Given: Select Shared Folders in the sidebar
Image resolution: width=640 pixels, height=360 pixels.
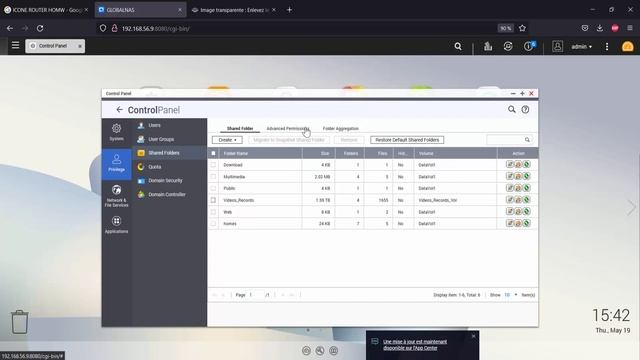Looking at the screenshot, I should coord(164,153).
